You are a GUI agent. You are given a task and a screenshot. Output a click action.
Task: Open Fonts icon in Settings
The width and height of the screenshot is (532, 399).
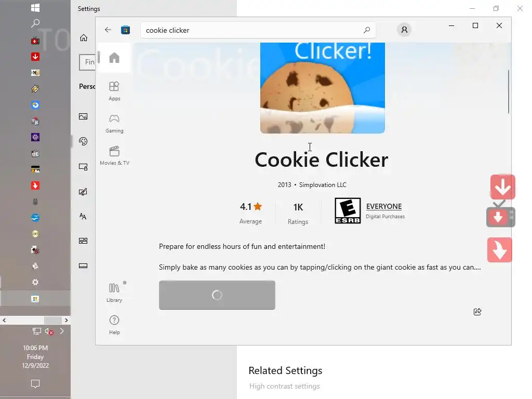83,216
